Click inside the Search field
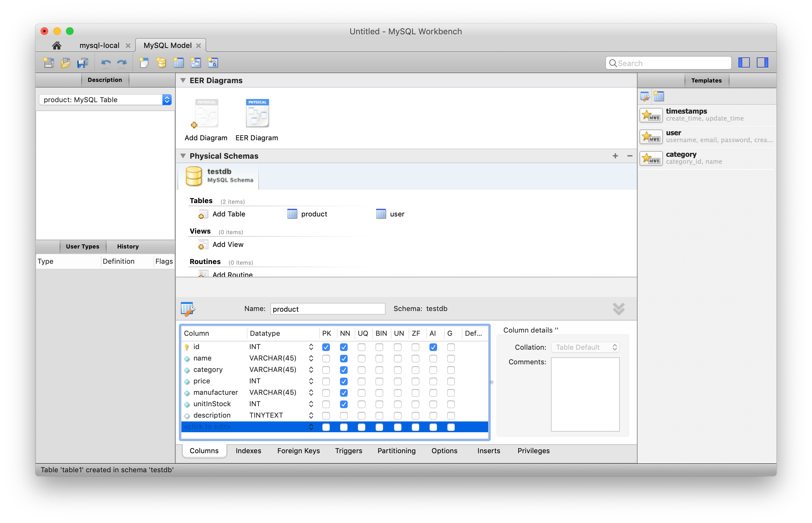The width and height of the screenshot is (812, 523). click(668, 63)
